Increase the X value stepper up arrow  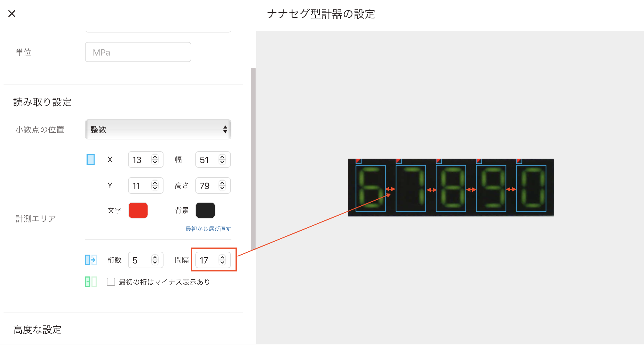coord(155,157)
